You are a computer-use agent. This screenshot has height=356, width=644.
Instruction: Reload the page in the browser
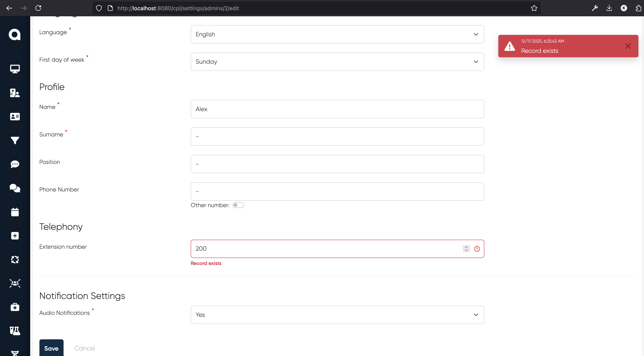[x=38, y=8]
